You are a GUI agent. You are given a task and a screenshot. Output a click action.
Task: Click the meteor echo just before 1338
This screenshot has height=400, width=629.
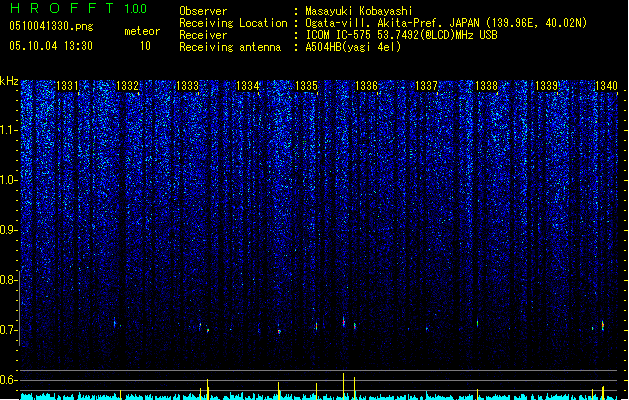click(x=477, y=323)
